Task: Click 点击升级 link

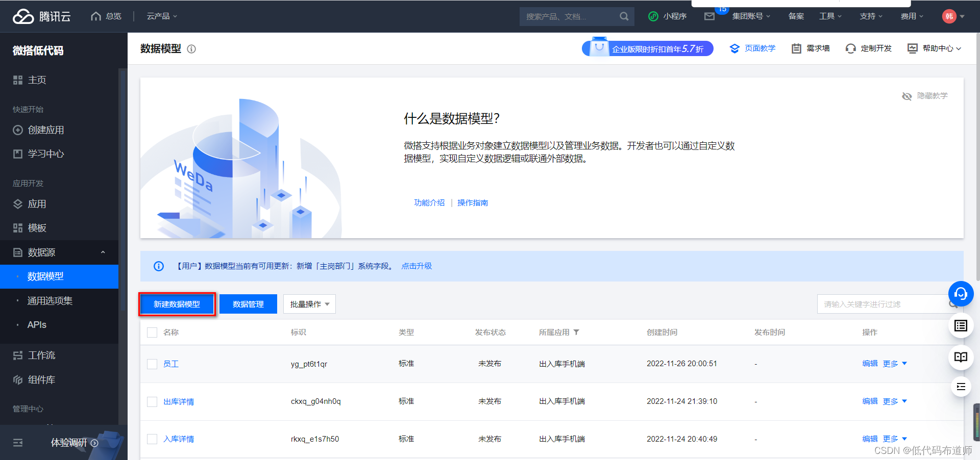Action: (416, 266)
